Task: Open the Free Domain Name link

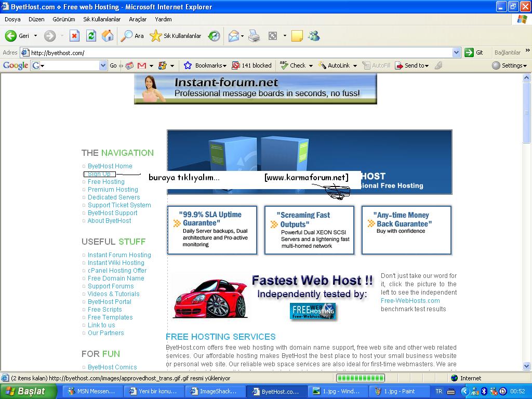Action: click(x=116, y=278)
